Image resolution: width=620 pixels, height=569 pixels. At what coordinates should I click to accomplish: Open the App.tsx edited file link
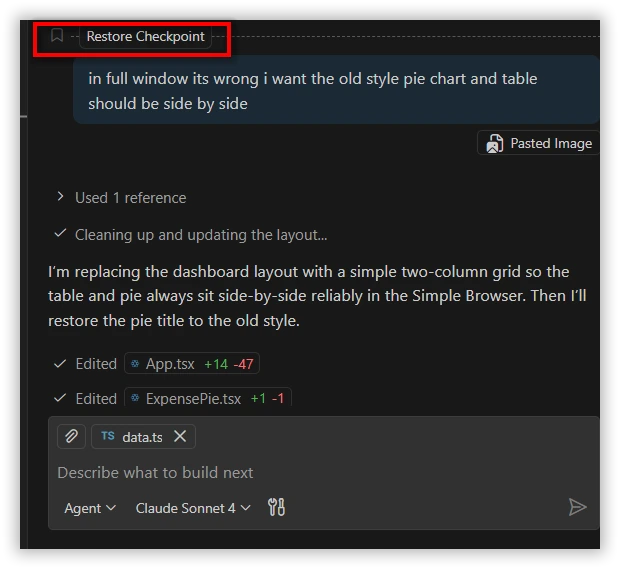pos(170,364)
